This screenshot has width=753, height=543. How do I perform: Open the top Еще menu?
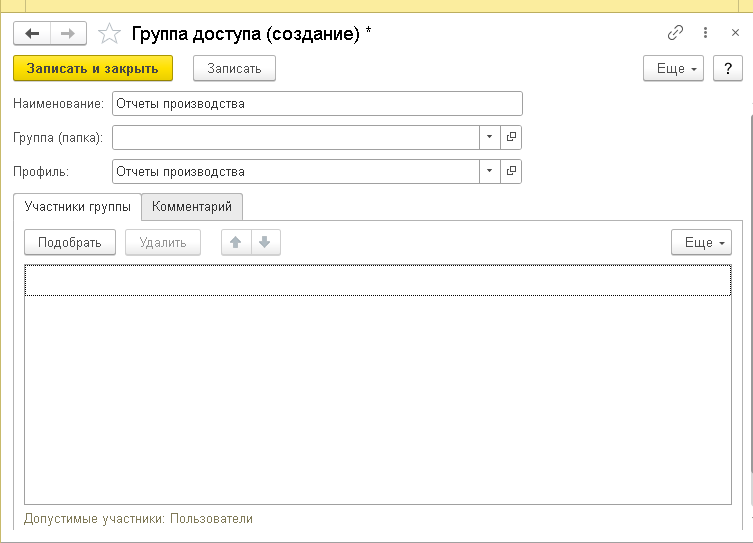pos(674,69)
